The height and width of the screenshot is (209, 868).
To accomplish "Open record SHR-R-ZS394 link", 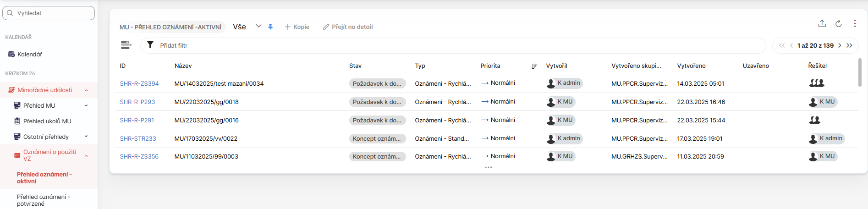I will [x=139, y=83].
